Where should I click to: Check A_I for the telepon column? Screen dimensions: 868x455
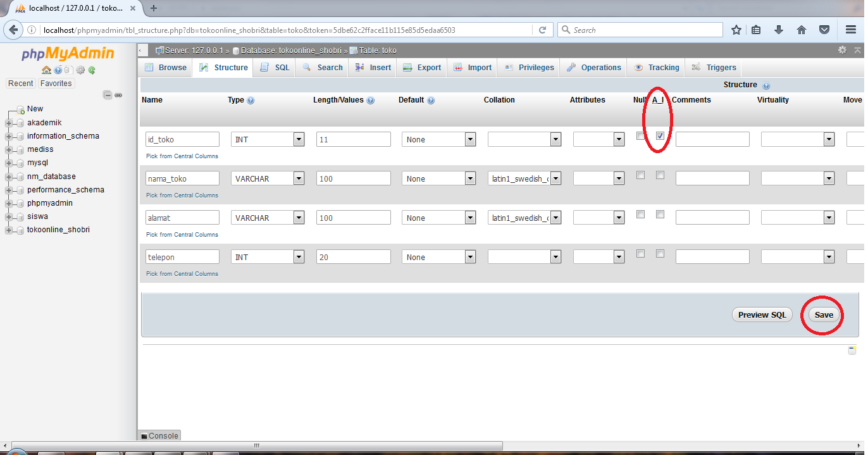(x=660, y=253)
